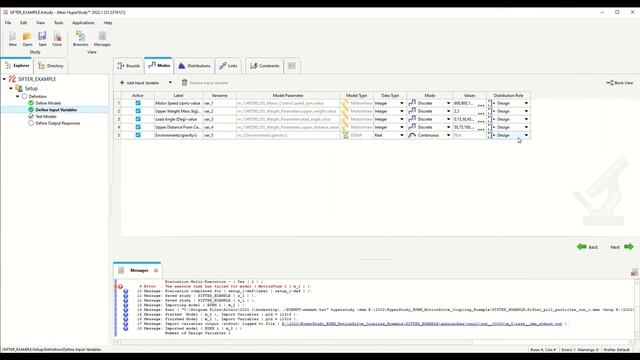Click the New study toolbar icon
The height and width of the screenshot is (360, 640).
[13, 36]
